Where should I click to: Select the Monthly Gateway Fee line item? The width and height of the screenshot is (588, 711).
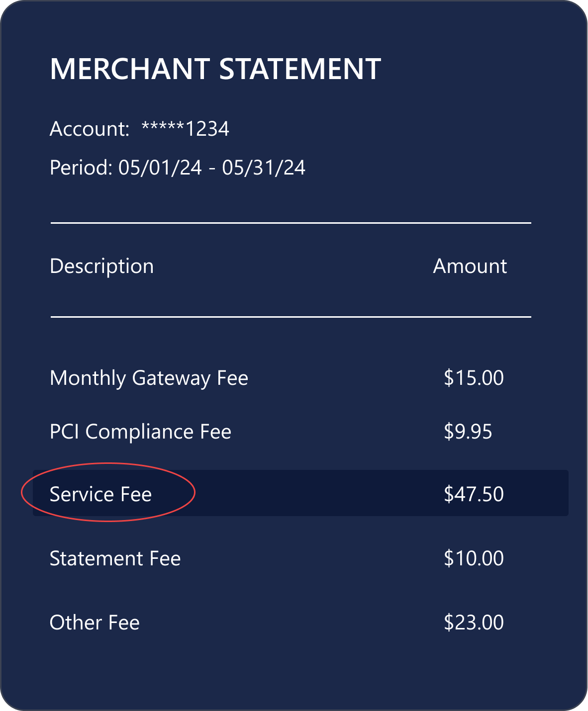[x=149, y=378]
